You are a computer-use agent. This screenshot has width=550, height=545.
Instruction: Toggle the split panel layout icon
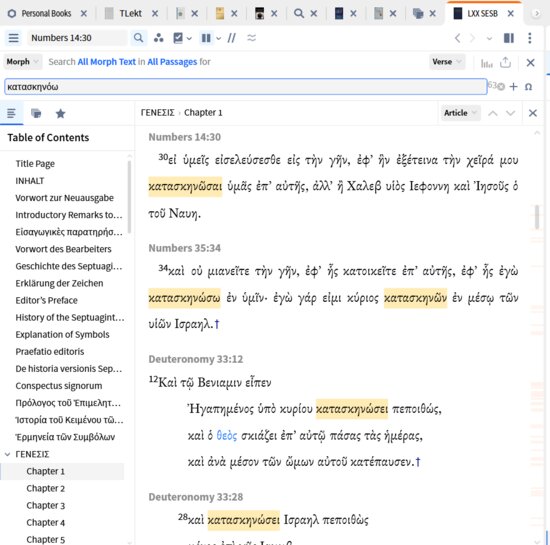click(x=509, y=38)
